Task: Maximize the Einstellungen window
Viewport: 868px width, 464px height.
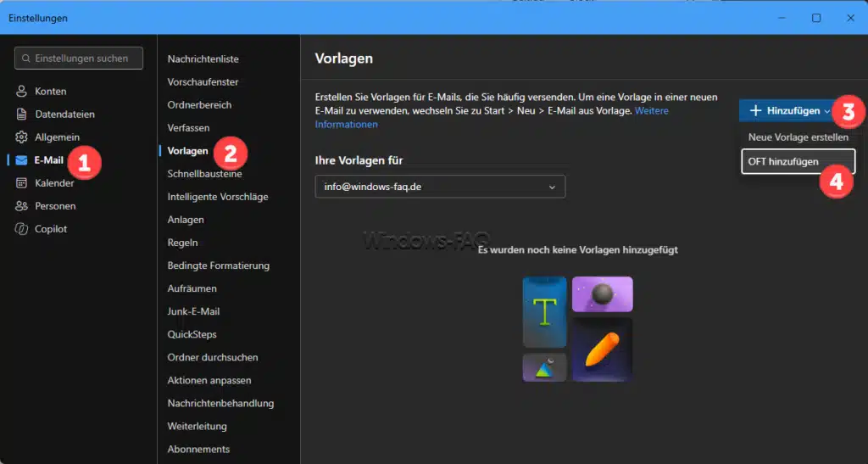Action: (x=816, y=18)
